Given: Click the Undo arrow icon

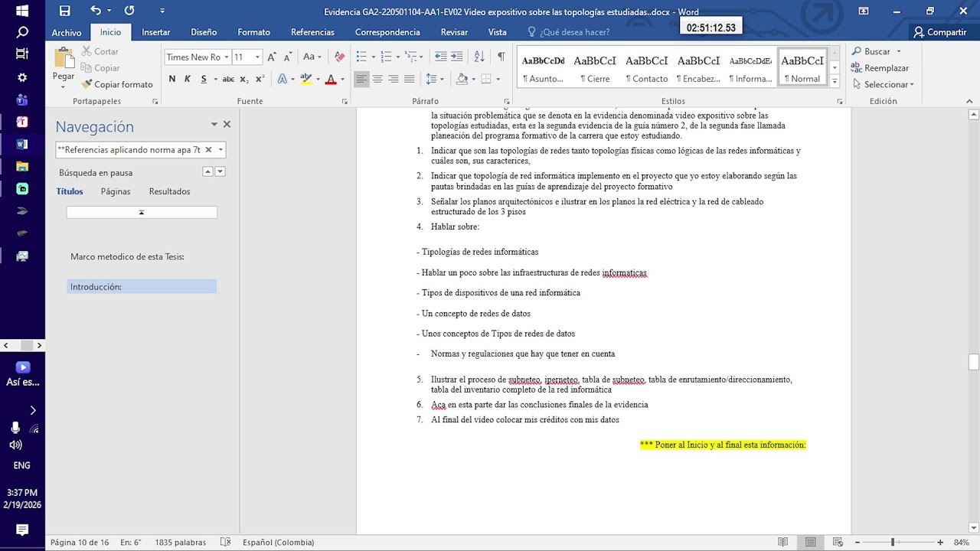Looking at the screenshot, I should (x=95, y=11).
